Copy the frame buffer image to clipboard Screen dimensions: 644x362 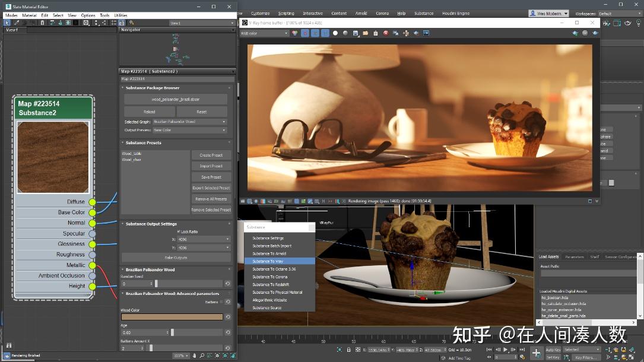tap(376, 33)
